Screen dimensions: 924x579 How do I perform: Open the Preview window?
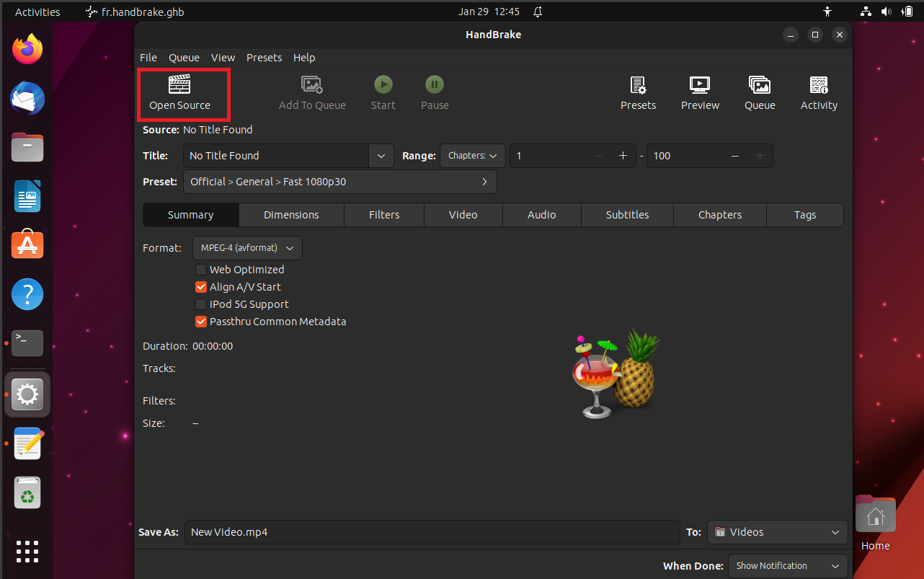pyautogui.click(x=699, y=92)
